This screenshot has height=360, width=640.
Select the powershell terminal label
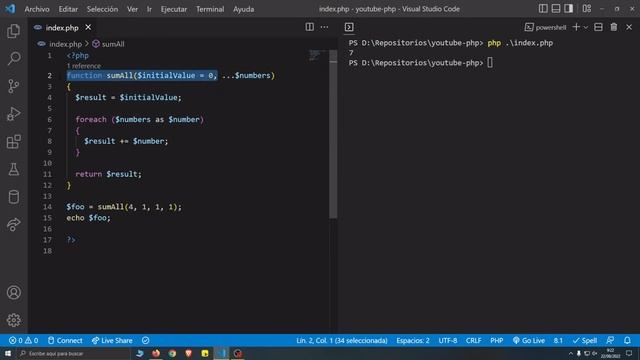click(546, 27)
